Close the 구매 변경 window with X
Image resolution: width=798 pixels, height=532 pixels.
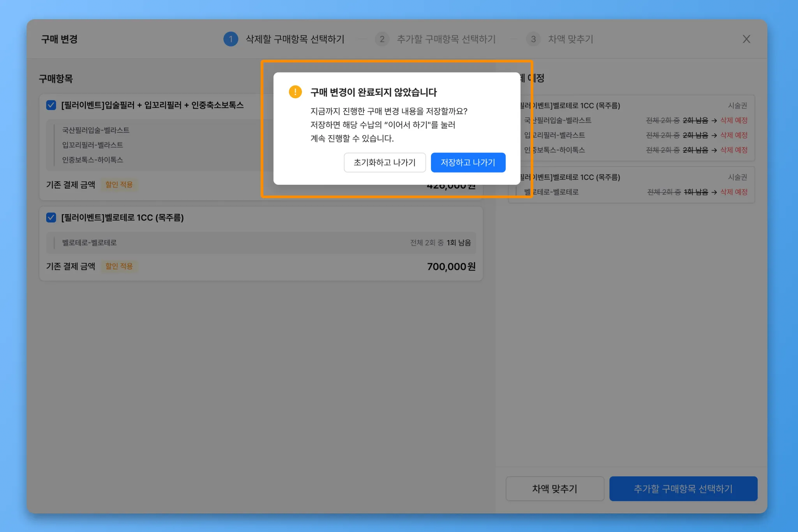point(746,39)
